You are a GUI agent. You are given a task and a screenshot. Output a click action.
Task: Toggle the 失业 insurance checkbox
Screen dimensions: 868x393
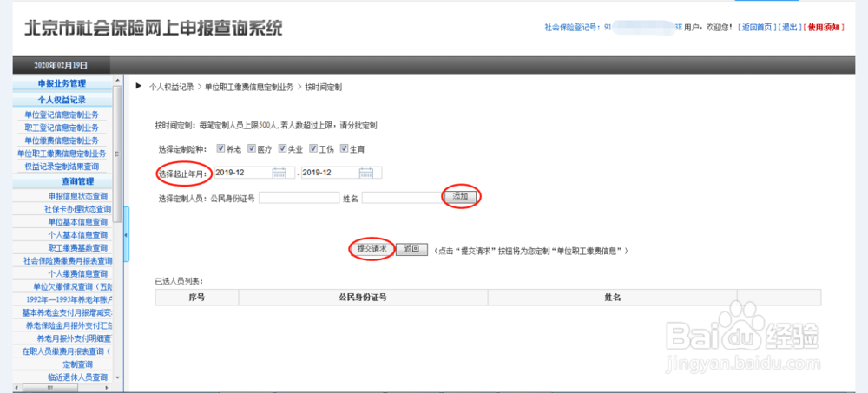[x=282, y=148]
